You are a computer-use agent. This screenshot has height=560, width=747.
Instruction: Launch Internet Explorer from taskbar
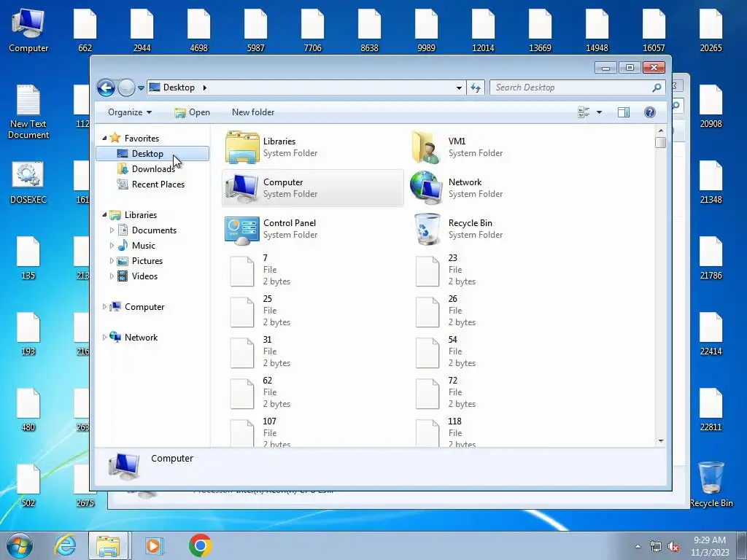tap(65, 545)
